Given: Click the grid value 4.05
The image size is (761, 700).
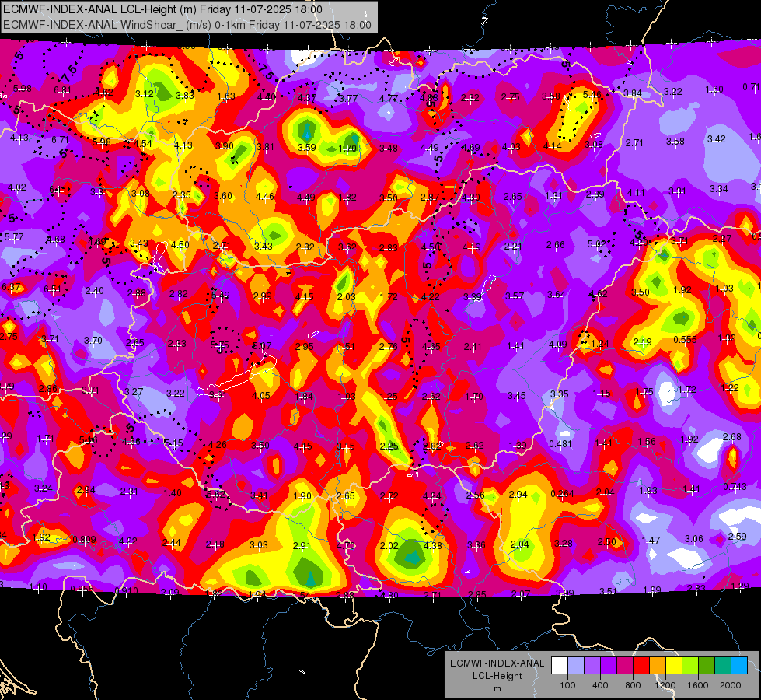Looking at the screenshot, I should (260, 395).
